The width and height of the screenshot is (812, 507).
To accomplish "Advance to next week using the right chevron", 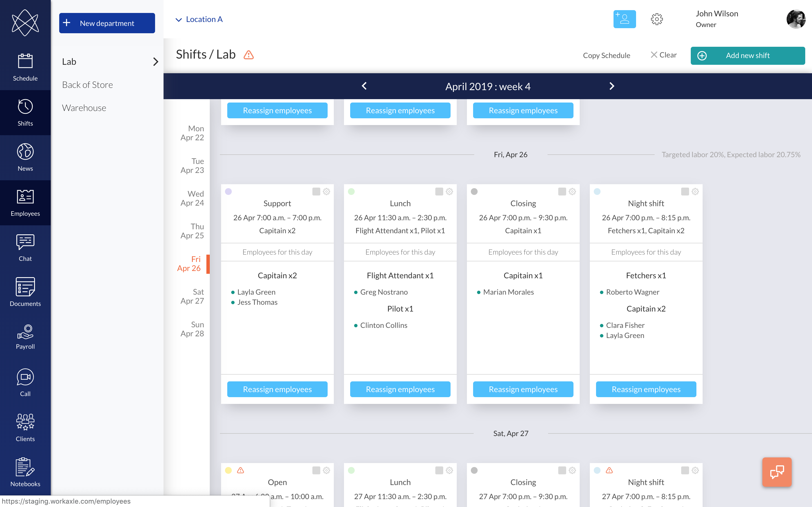I will (x=612, y=86).
